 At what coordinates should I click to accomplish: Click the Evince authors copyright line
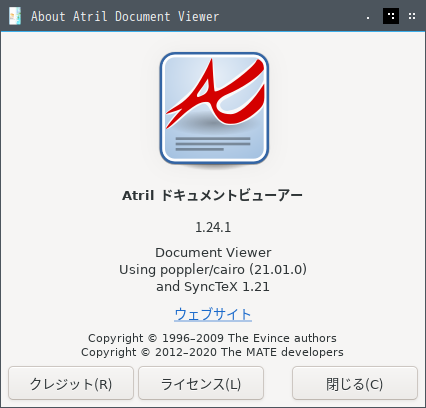212,338
